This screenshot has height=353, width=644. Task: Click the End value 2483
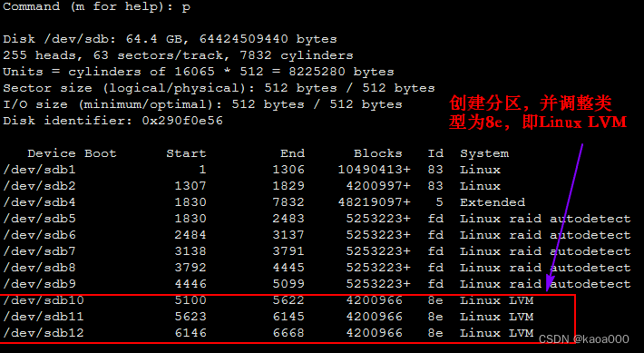[288, 219]
